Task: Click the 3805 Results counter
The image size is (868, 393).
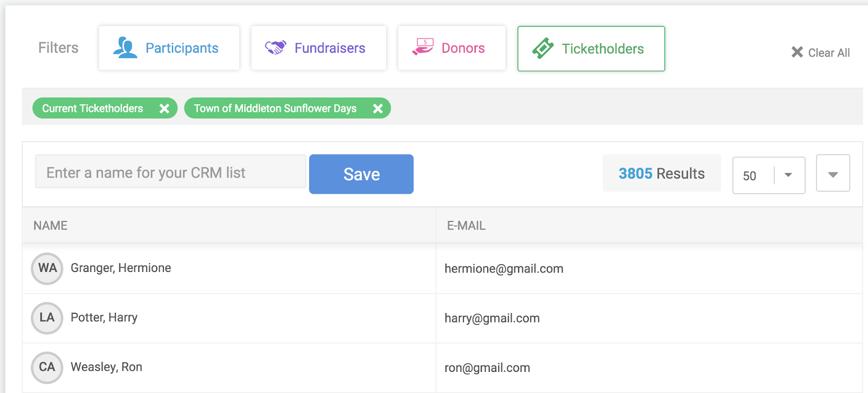Action: (x=661, y=173)
